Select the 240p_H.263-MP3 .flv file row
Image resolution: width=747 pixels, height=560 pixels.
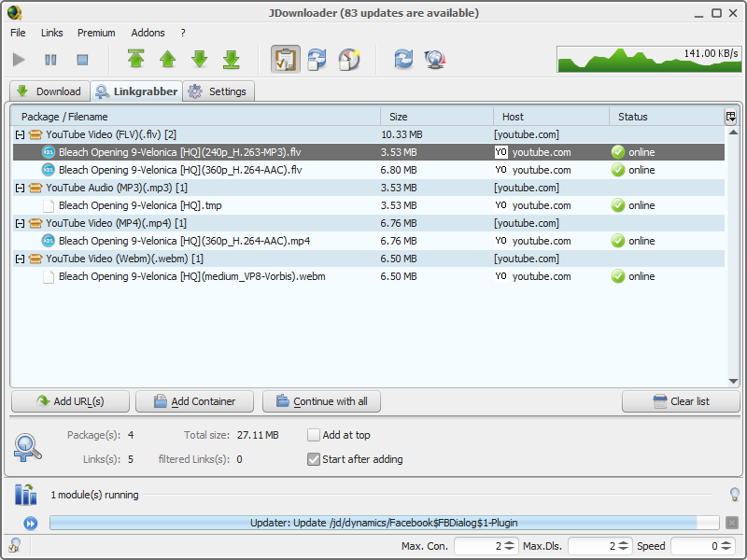pos(369,152)
